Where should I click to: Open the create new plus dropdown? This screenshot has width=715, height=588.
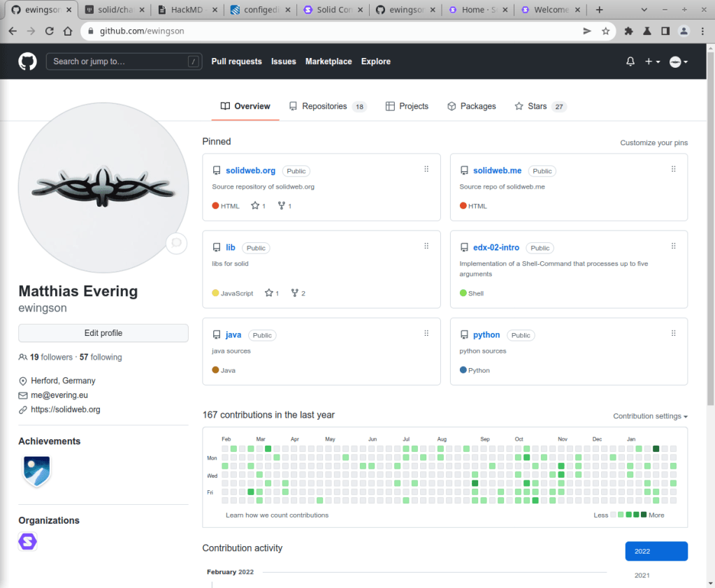tap(652, 61)
